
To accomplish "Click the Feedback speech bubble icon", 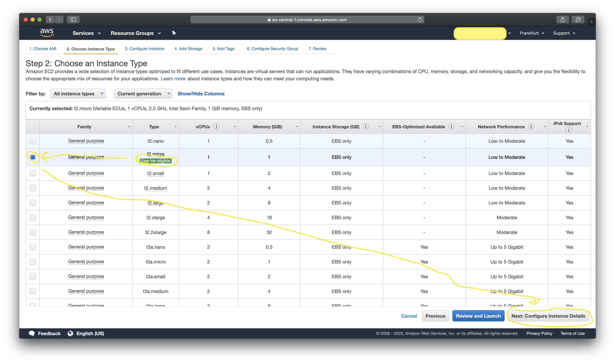I will pos(32,333).
